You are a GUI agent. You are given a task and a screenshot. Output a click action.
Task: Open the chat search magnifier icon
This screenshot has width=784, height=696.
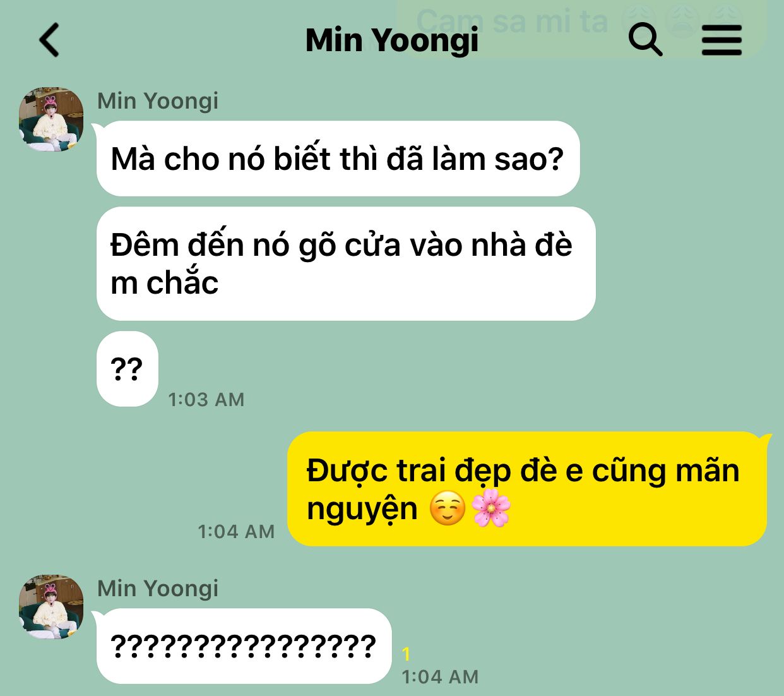pos(646,40)
